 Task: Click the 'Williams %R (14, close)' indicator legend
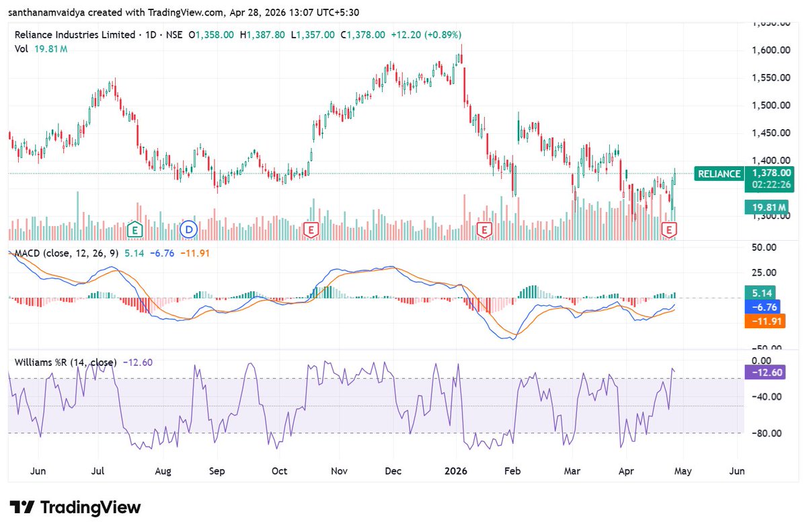[65, 362]
